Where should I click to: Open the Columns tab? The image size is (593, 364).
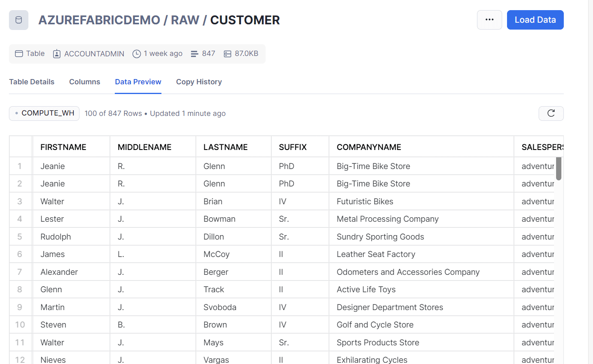tap(84, 82)
